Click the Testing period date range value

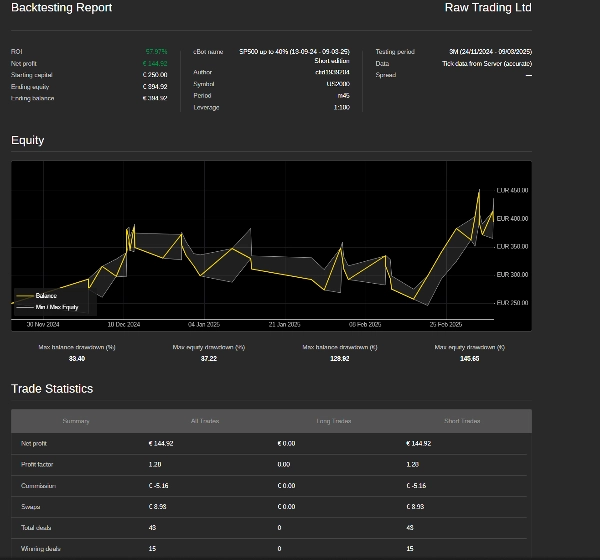point(487,51)
